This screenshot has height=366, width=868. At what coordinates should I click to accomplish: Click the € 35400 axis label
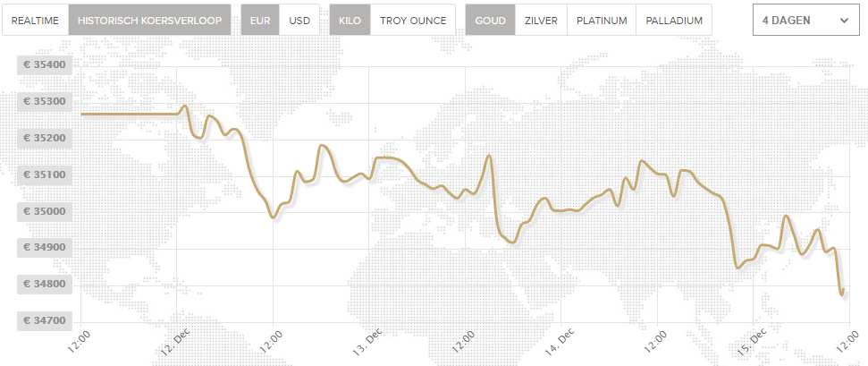45,65
